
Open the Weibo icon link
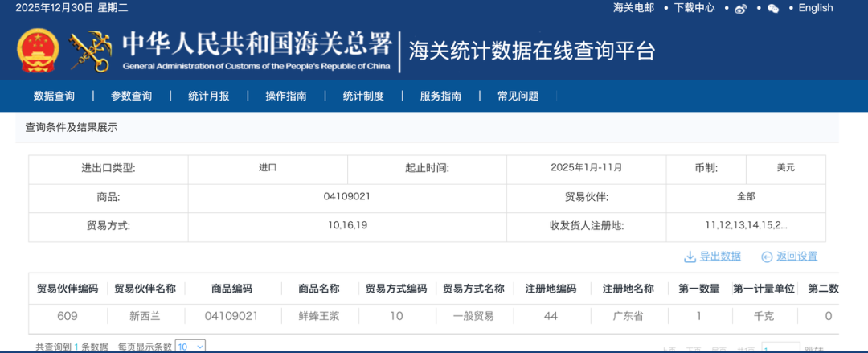(x=741, y=8)
